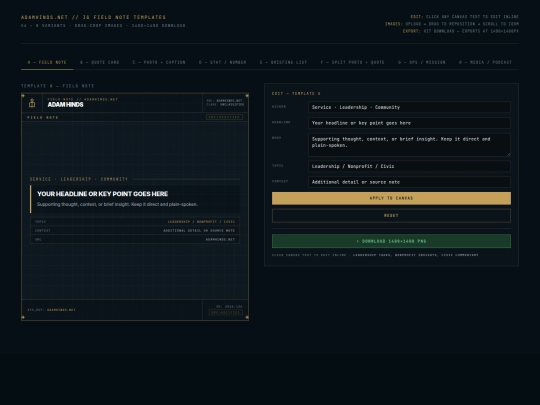Click the 'ADAM HINDS' name on canvas
540x405 pixels.
click(x=65, y=105)
